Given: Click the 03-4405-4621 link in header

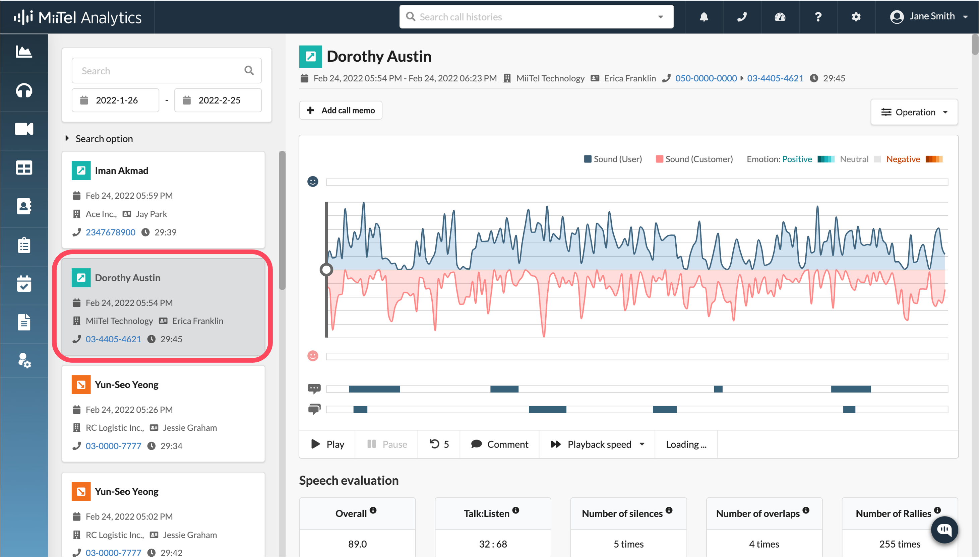Looking at the screenshot, I should pos(775,78).
